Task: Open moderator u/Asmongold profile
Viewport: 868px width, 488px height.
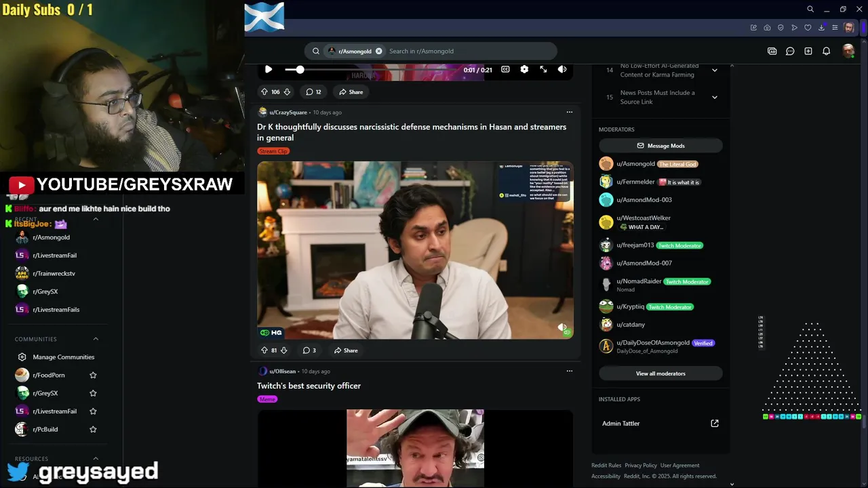Action: pyautogui.click(x=635, y=164)
